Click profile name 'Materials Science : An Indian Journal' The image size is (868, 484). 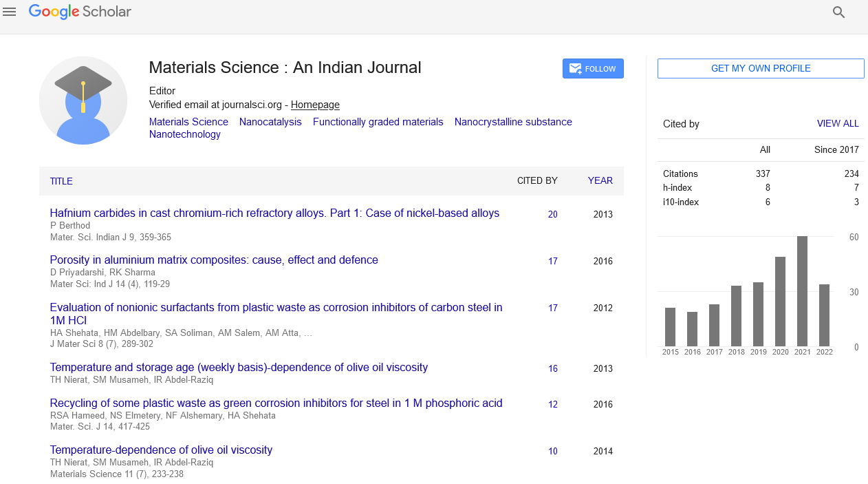tap(285, 67)
